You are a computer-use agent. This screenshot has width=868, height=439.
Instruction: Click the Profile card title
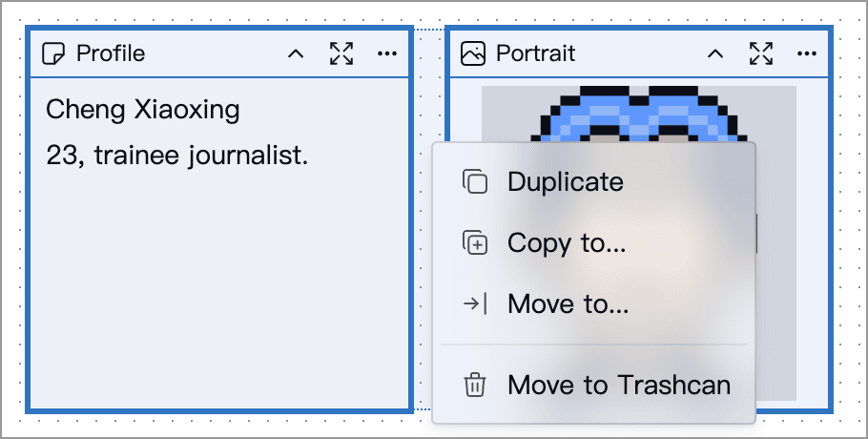pos(111,53)
